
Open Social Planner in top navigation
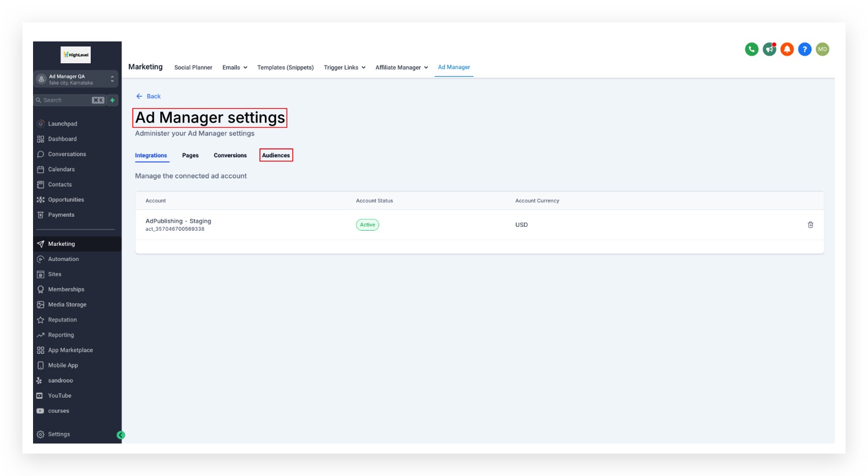pos(193,67)
